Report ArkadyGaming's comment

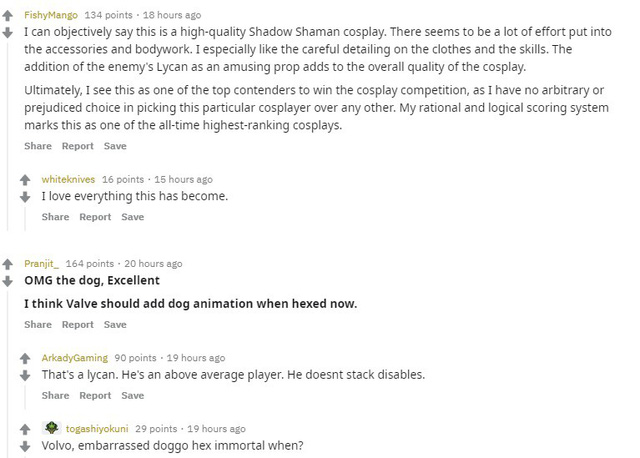coord(95,396)
